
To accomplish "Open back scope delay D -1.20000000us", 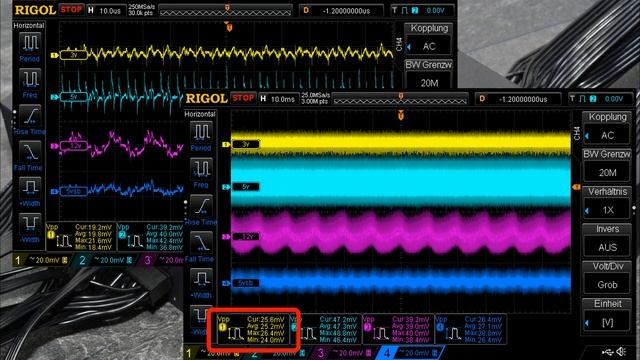I will click(x=342, y=11).
